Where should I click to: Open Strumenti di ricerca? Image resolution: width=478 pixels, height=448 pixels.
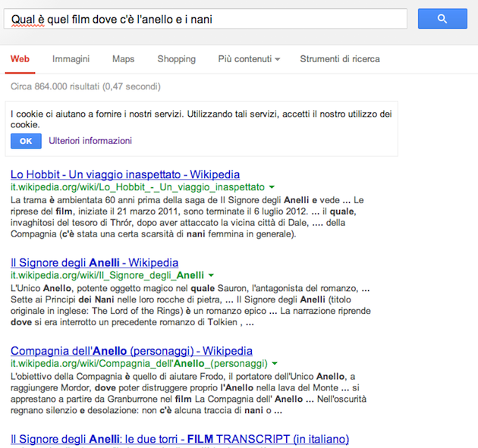(340, 59)
